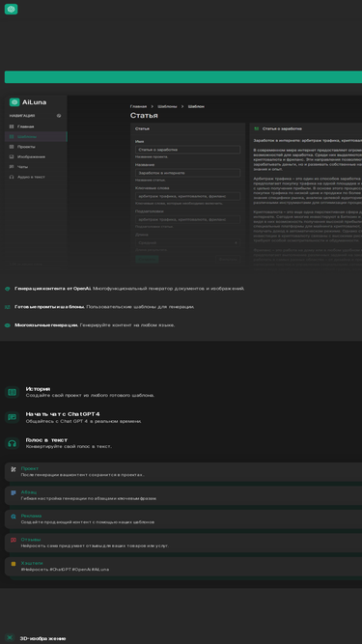Click the Главная sidebar icon
Image resolution: width=362 pixels, height=644 pixels.
12,126
